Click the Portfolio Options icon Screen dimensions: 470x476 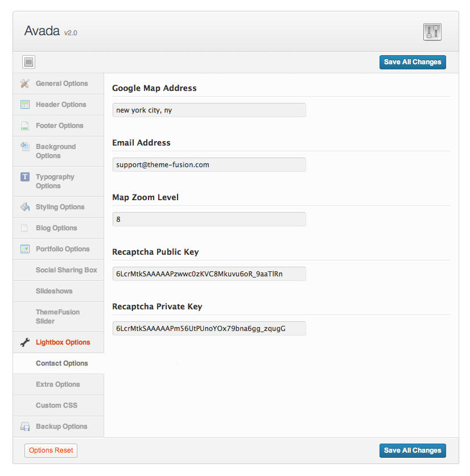point(24,249)
